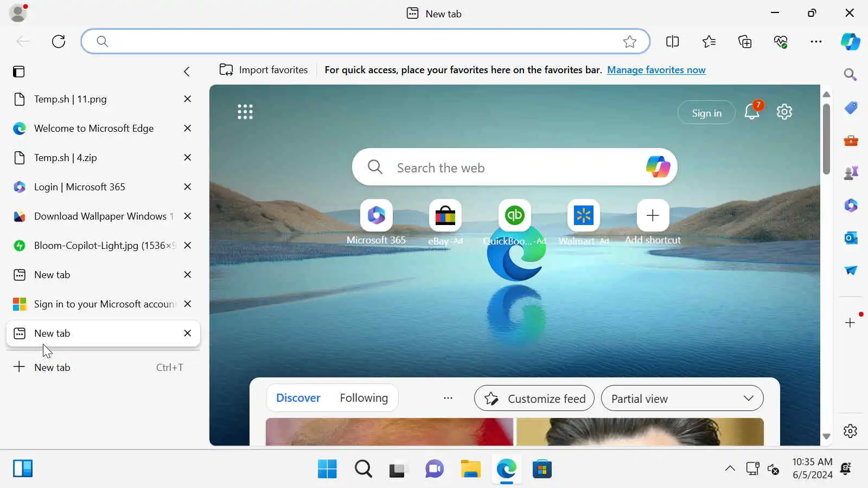Screen dimensions: 868x488
Task: Close the Welcome to Microsoft Edge tab
Action: coord(188,129)
